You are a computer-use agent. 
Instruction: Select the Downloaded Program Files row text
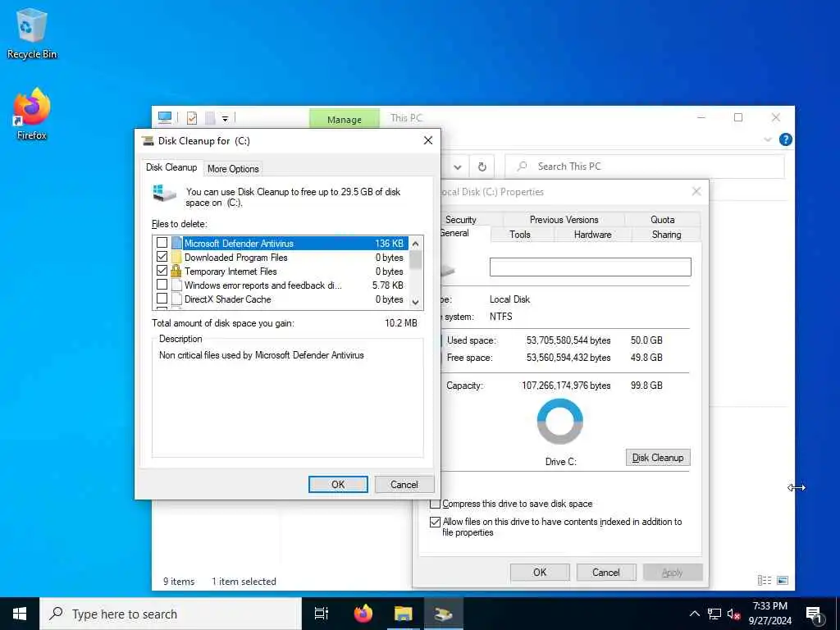coord(235,257)
